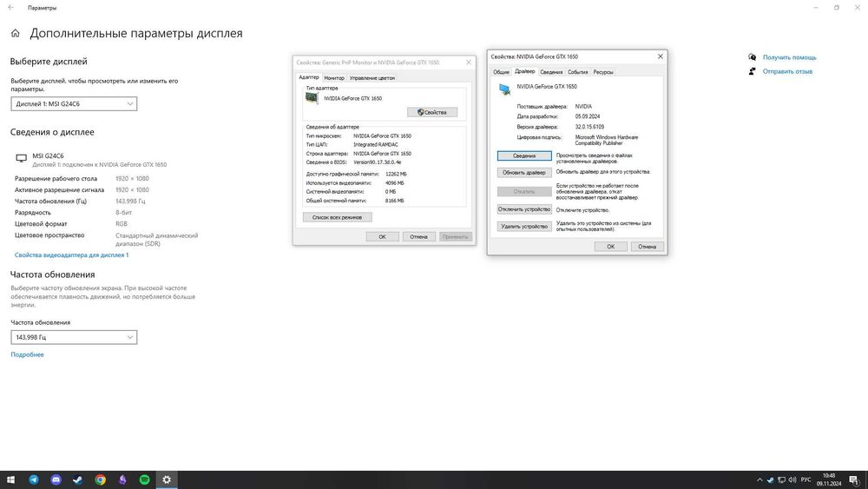Go back with the Settings back arrow
The height and width of the screenshot is (489, 868).
[x=10, y=8]
